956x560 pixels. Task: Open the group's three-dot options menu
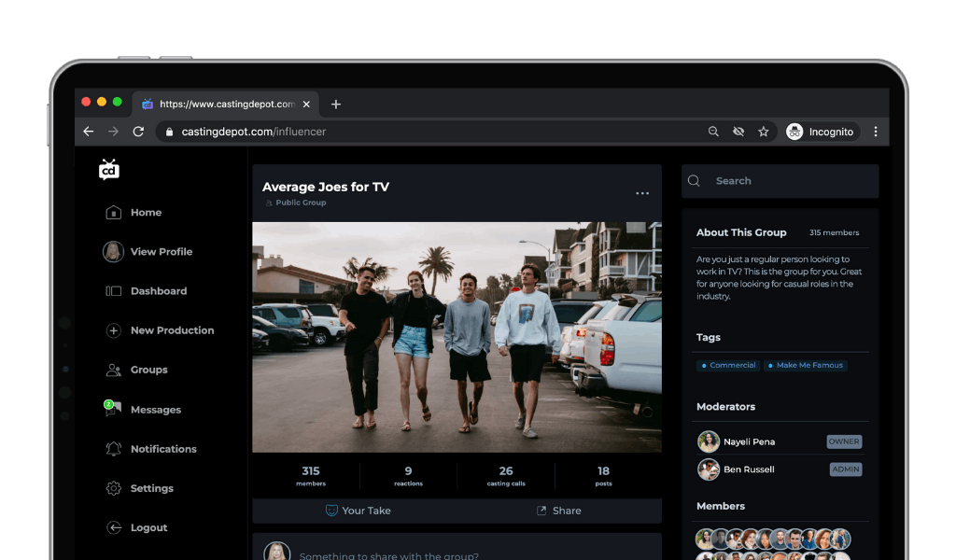tap(642, 193)
